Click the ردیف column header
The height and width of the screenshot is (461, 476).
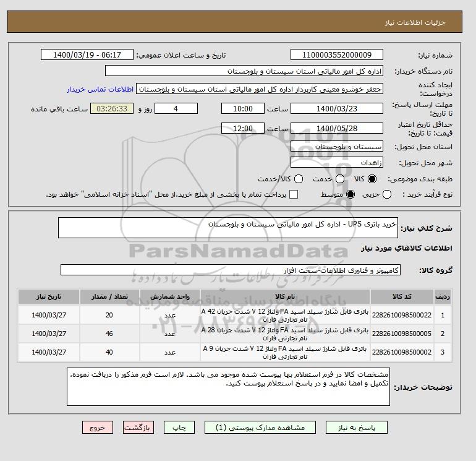click(442, 296)
